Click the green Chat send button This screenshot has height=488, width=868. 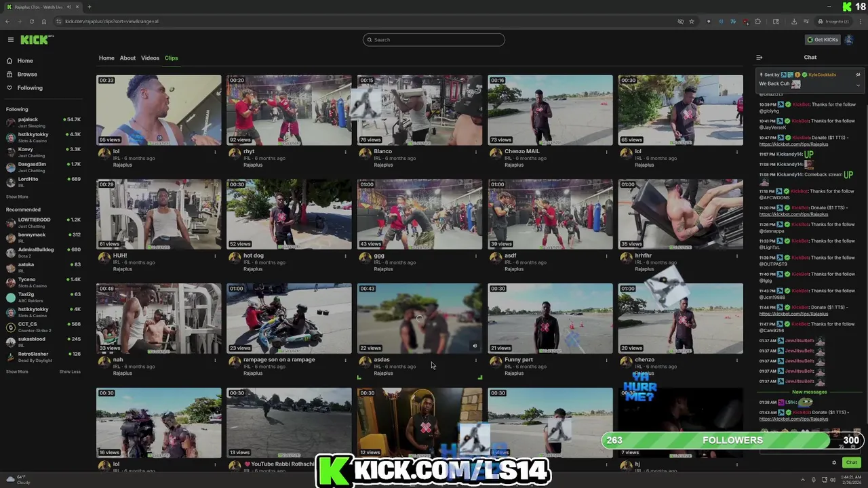click(x=851, y=462)
